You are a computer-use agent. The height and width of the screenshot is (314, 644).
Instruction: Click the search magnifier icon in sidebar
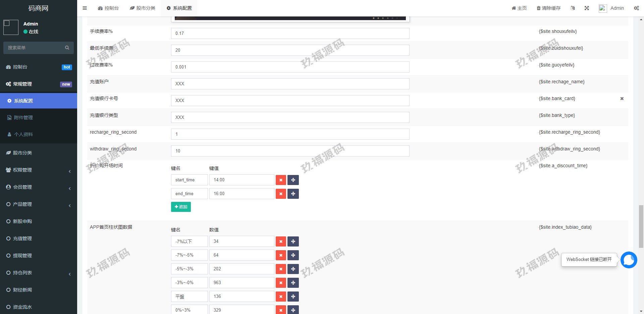point(67,48)
